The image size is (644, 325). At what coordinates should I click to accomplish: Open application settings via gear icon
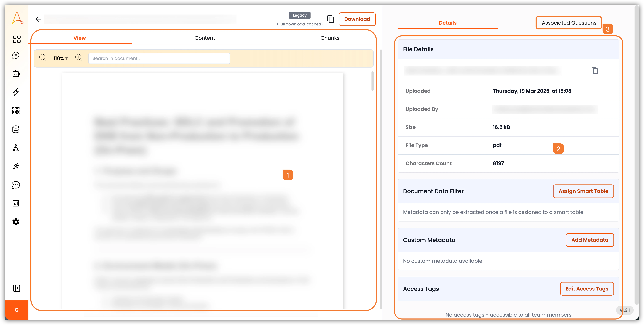pos(16,222)
